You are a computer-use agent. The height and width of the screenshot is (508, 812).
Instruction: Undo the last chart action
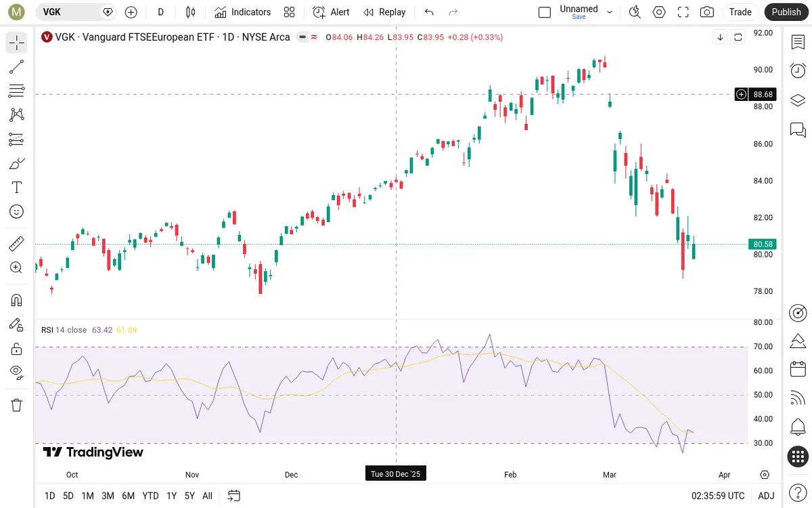(429, 12)
